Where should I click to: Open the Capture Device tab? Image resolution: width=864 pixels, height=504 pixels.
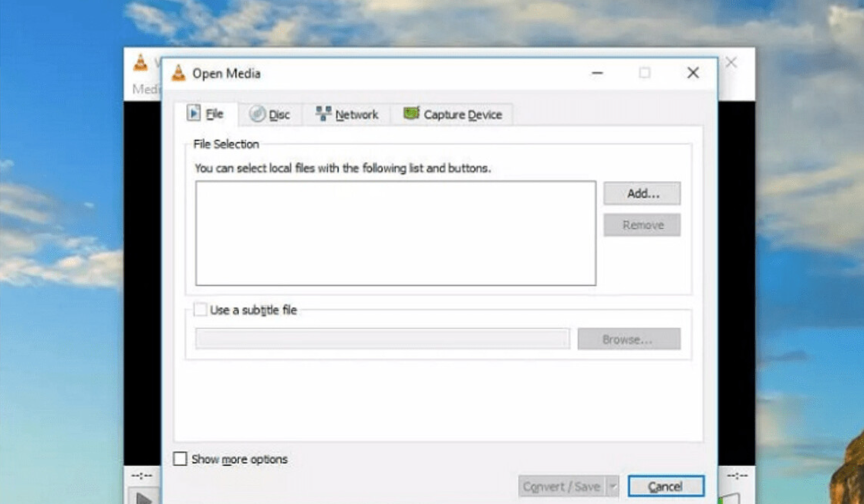tap(453, 114)
